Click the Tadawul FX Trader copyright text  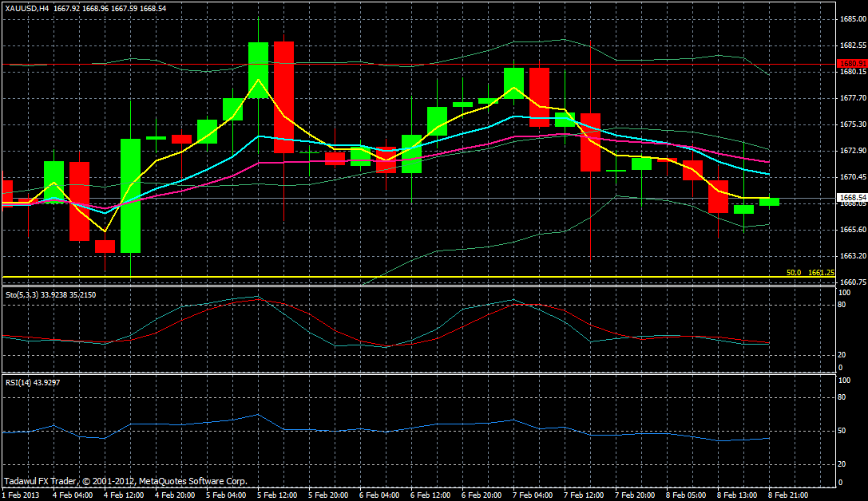pos(125,482)
